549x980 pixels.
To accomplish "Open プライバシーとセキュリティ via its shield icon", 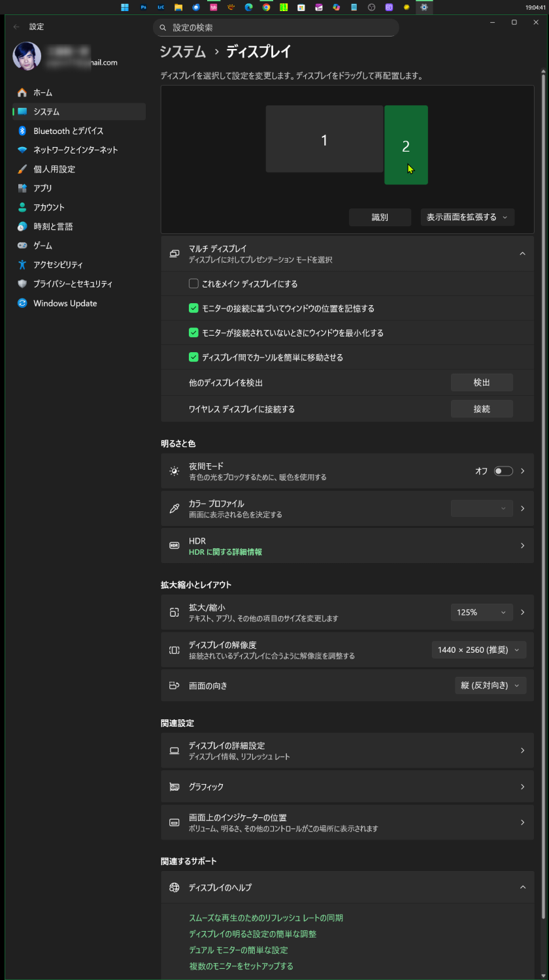I will click(x=22, y=284).
